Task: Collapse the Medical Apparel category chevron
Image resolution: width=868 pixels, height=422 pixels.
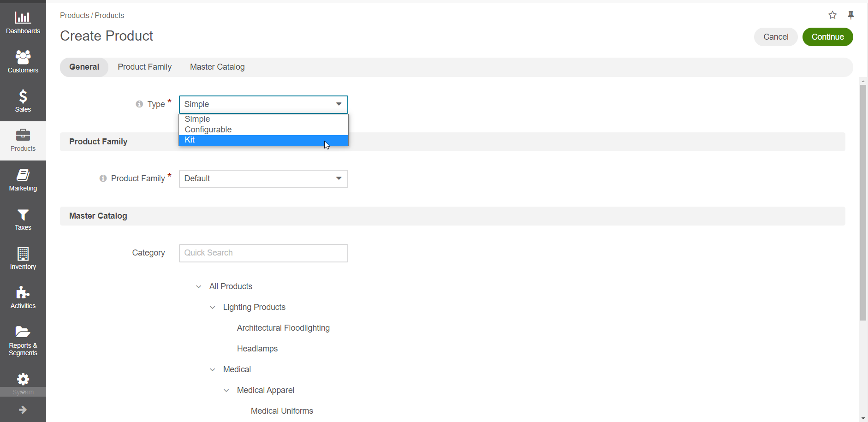Action: click(226, 391)
